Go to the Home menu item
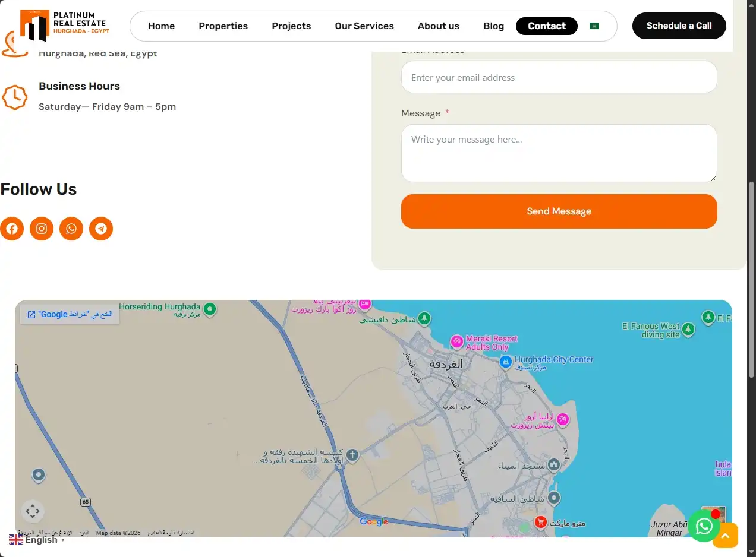Viewport: 756px width, 557px height. coord(161,26)
